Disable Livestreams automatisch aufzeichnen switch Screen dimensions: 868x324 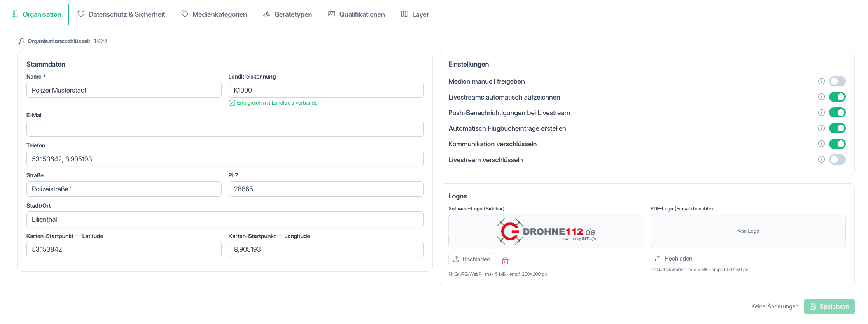[x=837, y=96]
